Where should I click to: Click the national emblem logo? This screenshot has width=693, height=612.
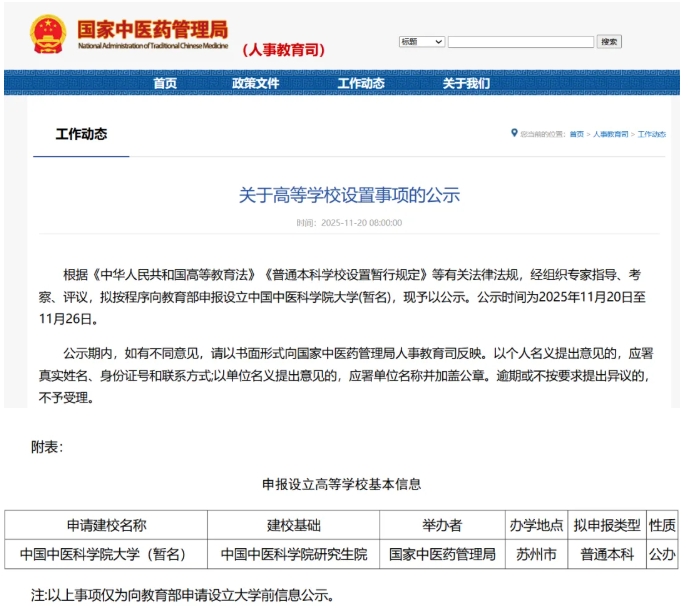click(x=48, y=34)
